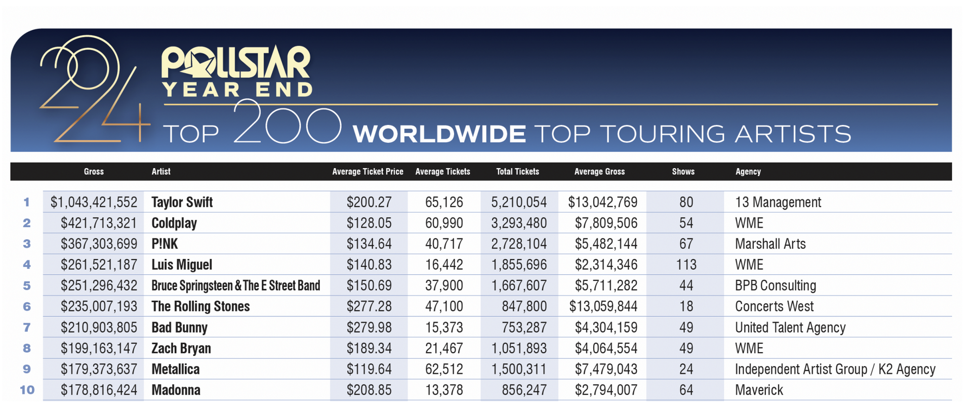Click the 24 year emblem
Viewport: 980px width, 415px height.
pyautogui.click(x=95, y=89)
